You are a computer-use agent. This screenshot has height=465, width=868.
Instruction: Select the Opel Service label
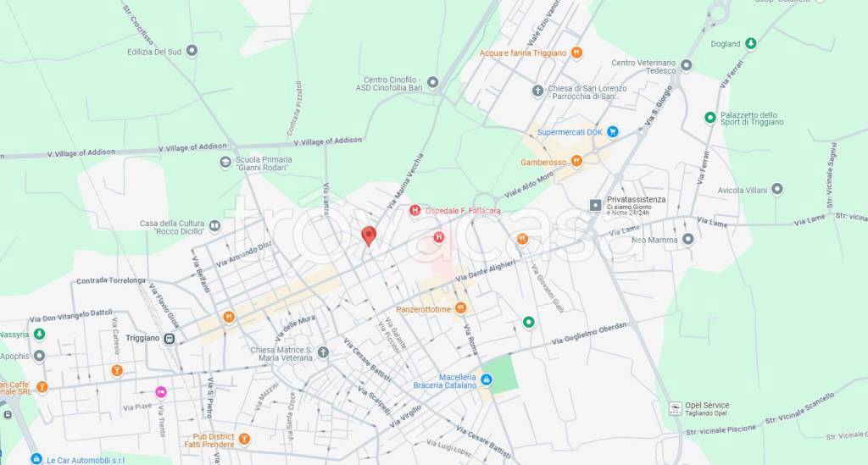[707, 405]
